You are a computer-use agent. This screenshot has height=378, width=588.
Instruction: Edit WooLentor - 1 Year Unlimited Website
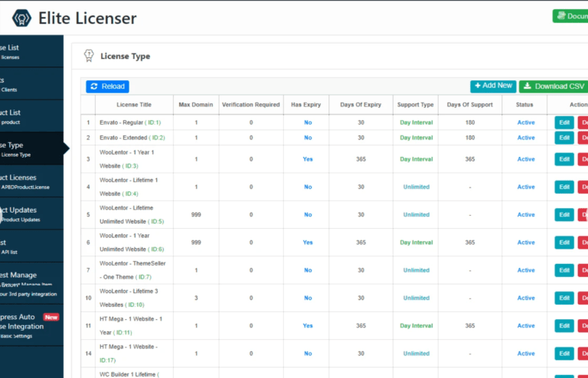click(564, 243)
